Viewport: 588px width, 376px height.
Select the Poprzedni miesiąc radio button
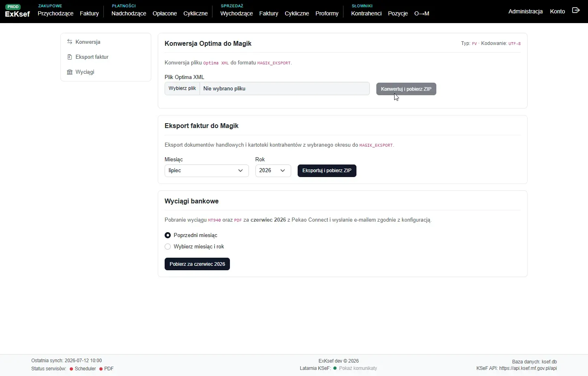coord(167,235)
